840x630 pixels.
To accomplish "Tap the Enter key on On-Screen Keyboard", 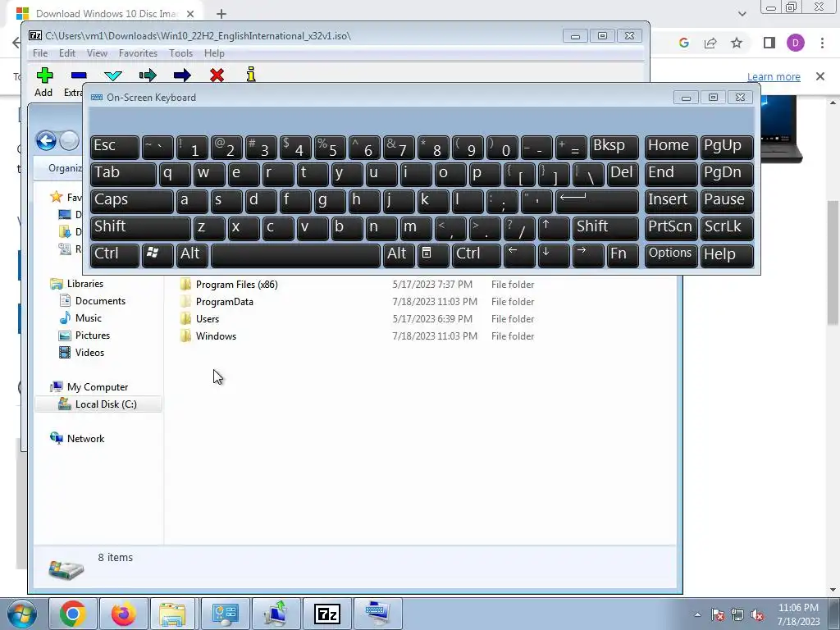I will tap(597, 201).
